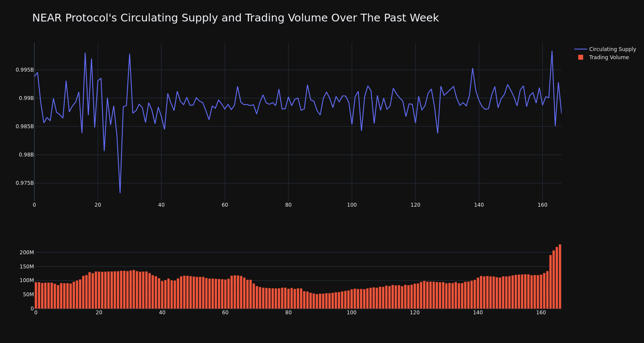Click x-axis label 100 on supply chart

(x=352, y=205)
